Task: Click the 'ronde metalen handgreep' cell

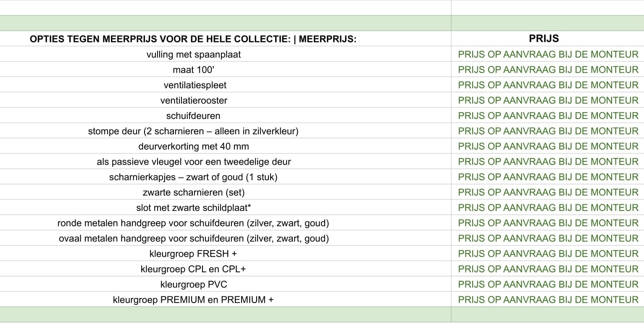Action: pos(193,223)
